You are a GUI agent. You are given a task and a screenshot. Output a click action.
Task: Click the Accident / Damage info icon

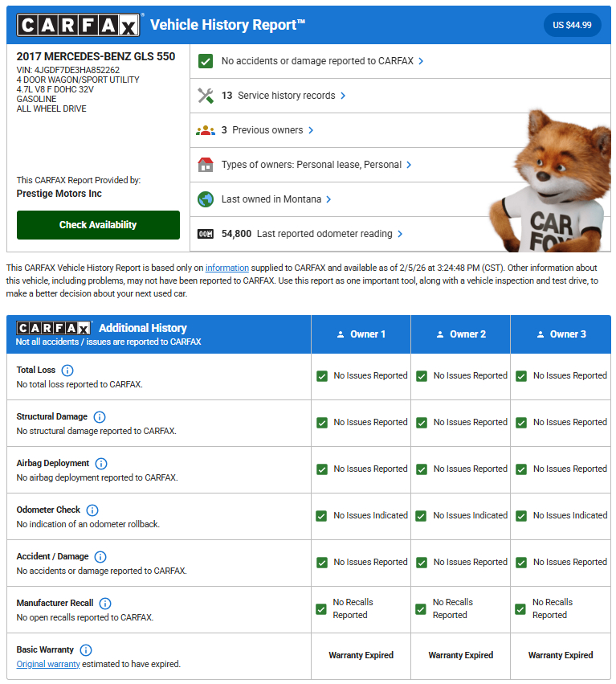(100, 557)
